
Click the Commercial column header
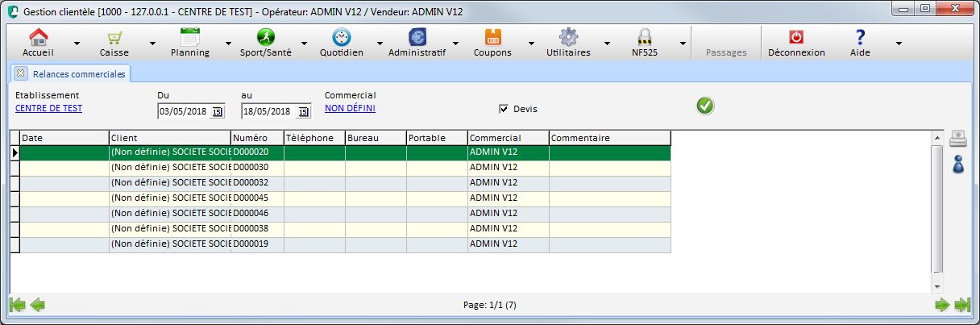(x=509, y=138)
